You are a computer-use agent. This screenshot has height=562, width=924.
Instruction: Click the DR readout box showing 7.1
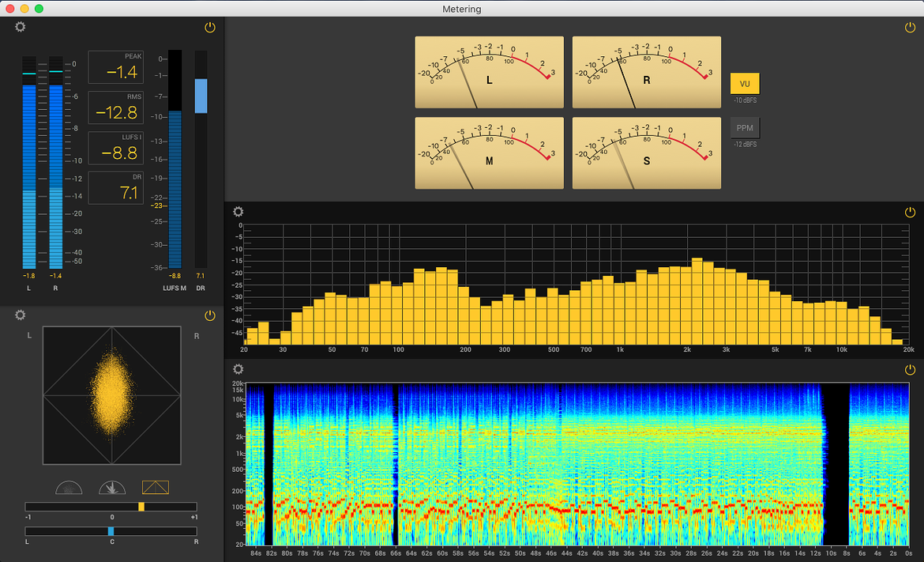tap(116, 188)
